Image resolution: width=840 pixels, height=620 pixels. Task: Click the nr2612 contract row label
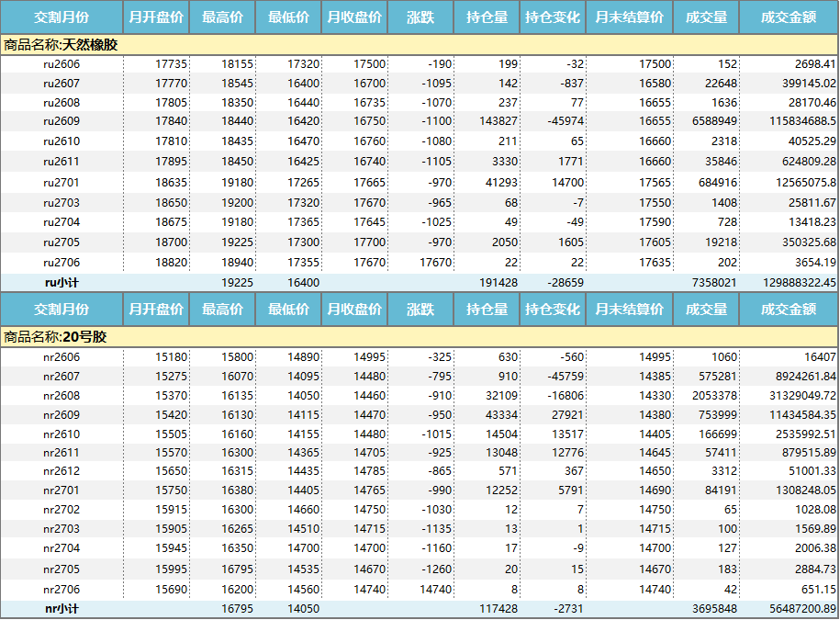(62, 471)
